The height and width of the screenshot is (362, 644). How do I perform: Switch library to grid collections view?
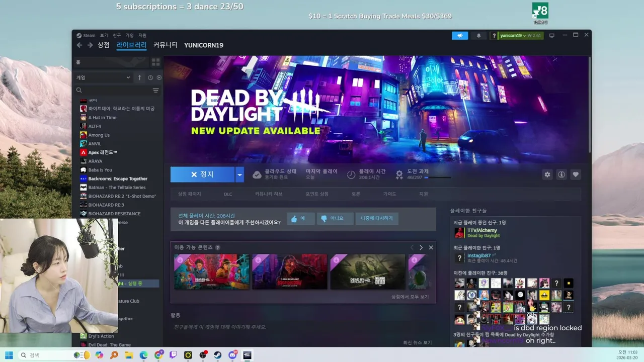155,62
